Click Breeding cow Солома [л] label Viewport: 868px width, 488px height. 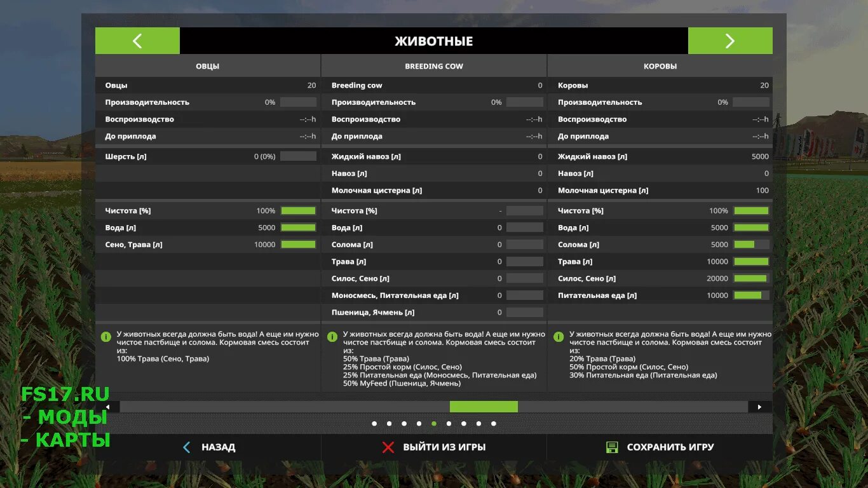pos(351,245)
